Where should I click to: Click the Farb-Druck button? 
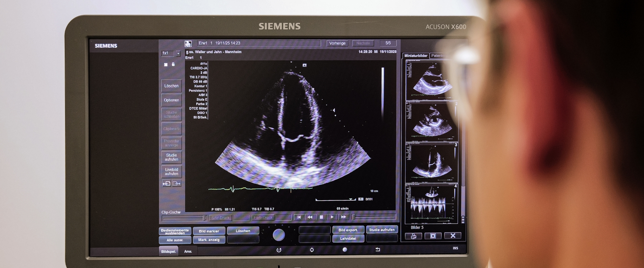point(263,218)
